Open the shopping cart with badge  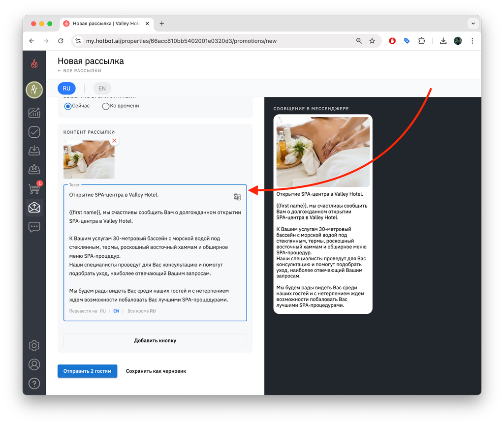[34, 188]
